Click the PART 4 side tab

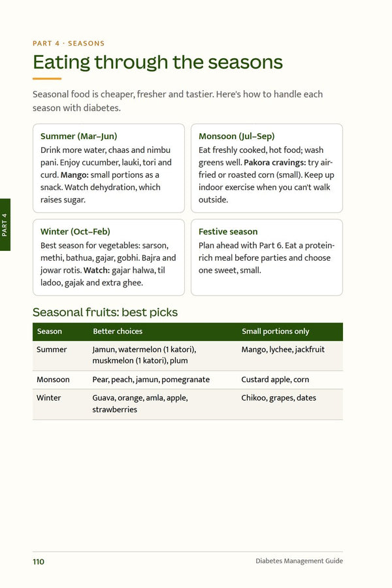pyautogui.click(x=5, y=225)
